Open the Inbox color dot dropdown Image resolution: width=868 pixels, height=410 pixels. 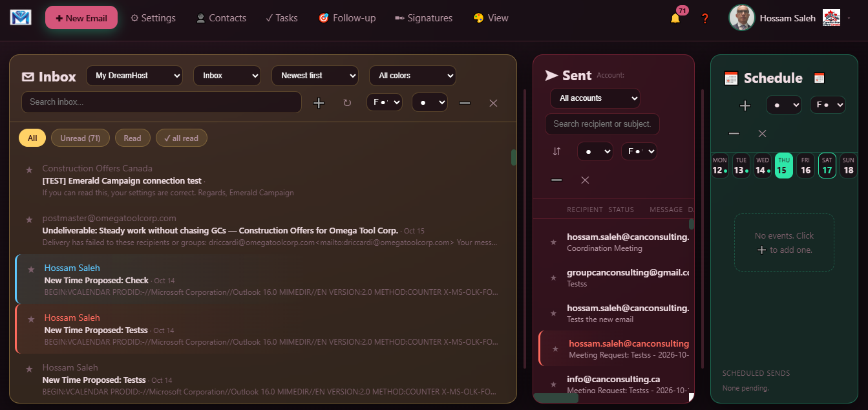pyautogui.click(x=430, y=102)
